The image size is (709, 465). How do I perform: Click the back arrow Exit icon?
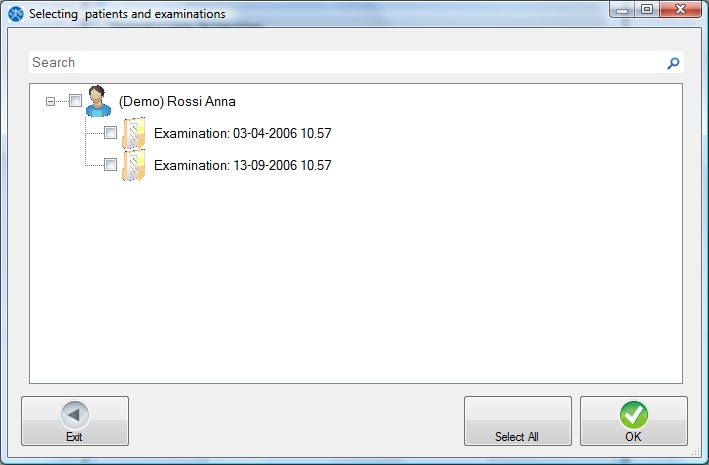pyautogui.click(x=75, y=415)
